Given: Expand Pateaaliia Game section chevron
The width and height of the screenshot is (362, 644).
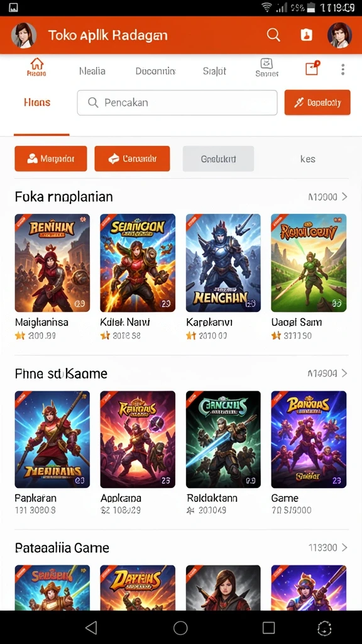Looking at the screenshot, I should (344, 548).
